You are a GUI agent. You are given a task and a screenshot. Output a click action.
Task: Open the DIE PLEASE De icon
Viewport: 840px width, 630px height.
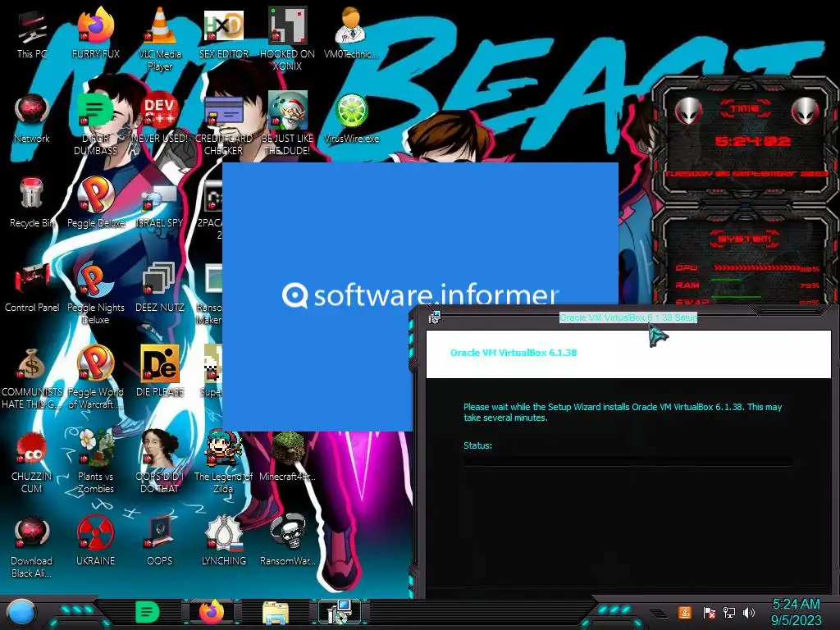pyautogui.click(x=160, y=372)
